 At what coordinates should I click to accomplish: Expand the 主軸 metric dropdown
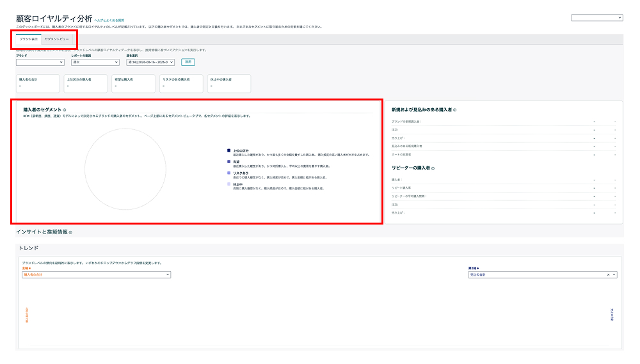point(97,274)
